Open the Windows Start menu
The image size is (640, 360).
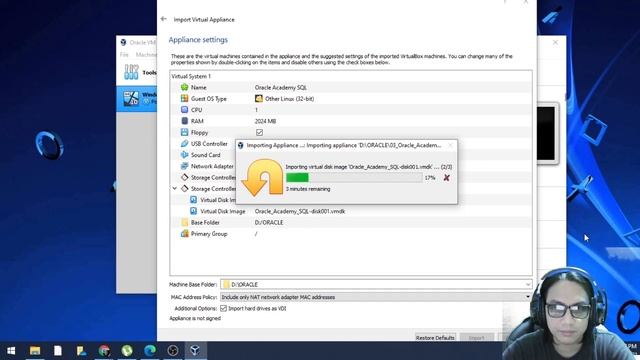pyautogui.click(x=11, y=351)
